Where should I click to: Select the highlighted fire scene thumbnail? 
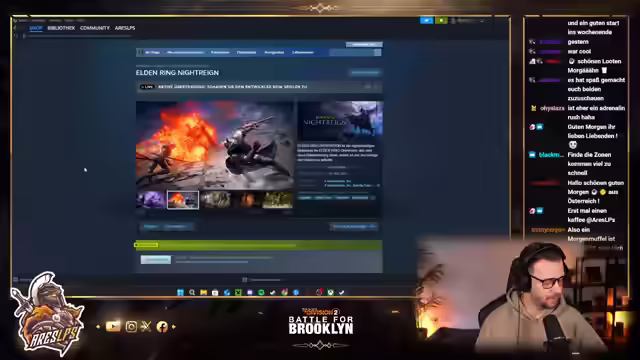[183, 200]
